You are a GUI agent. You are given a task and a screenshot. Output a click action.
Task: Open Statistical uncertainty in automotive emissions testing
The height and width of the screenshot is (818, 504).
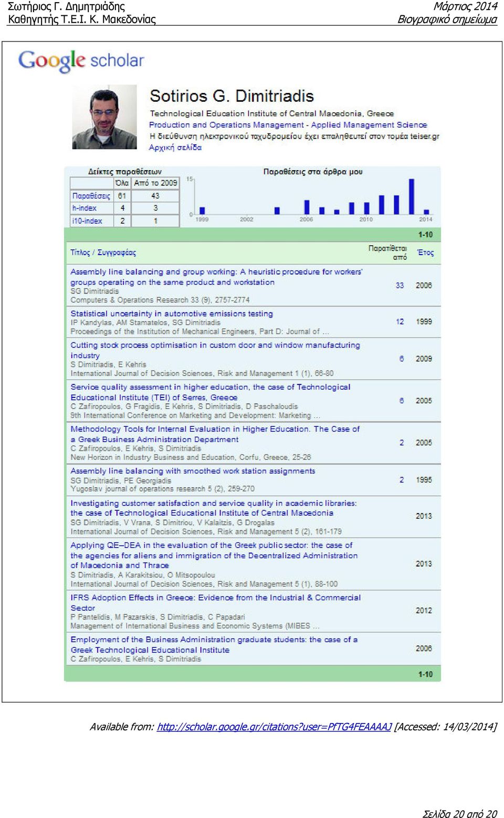point(172,313)
